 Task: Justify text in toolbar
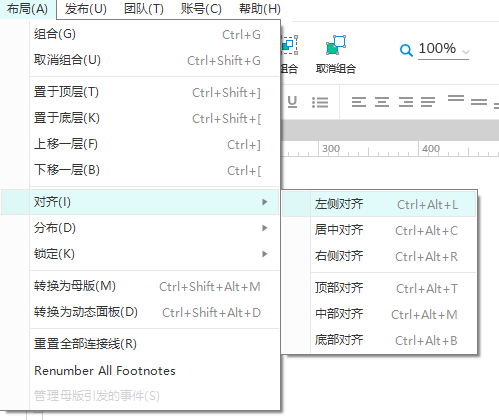point(428,102)
